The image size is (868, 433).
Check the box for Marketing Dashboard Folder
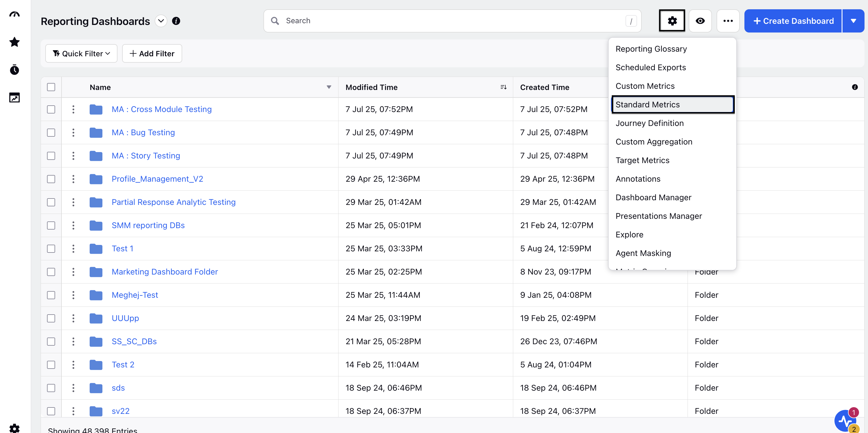[x=51, y=272]
